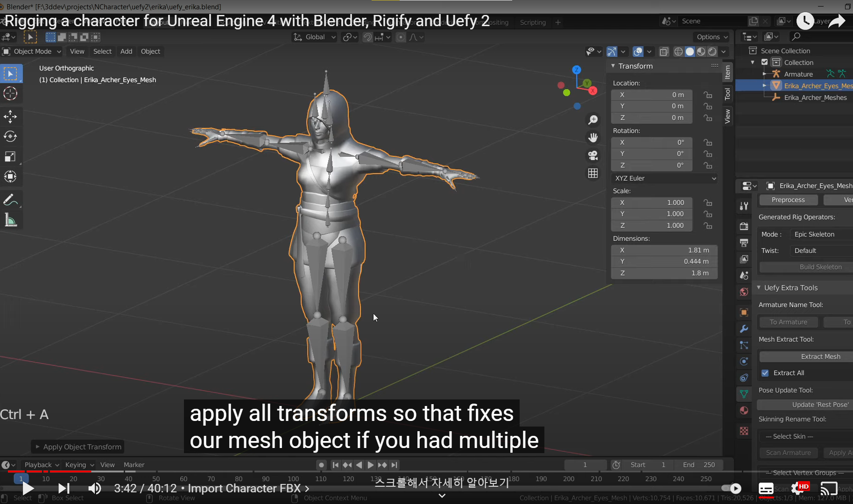Open Object properties orange square icon
The image size is (853, 504).
click(x=744, y=312)
